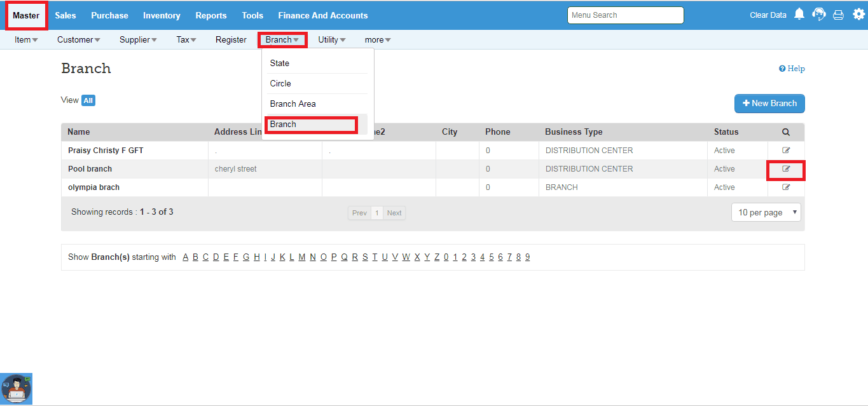
Task: Click Clear Data in header
Action: tap(768, 15)
